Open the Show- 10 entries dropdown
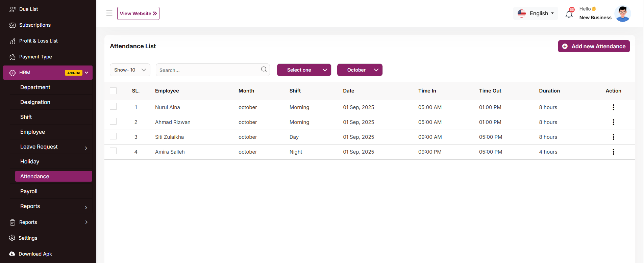This screenshot has width=644, height=263. 130,70
